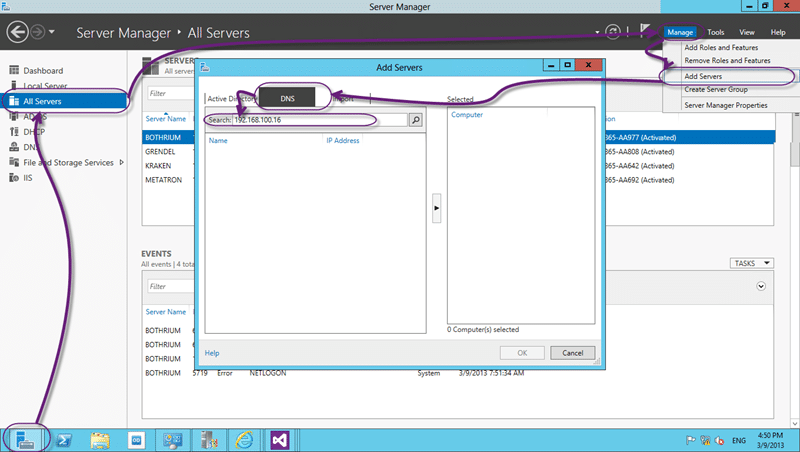Launch PowerShell from the taskbar

[x=64, y=440]
